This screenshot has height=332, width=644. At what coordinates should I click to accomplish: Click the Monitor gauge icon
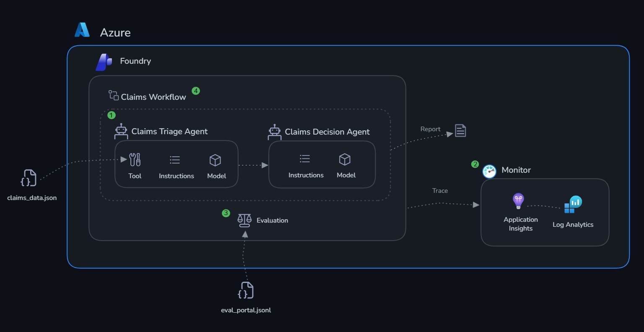click(489, 171)
